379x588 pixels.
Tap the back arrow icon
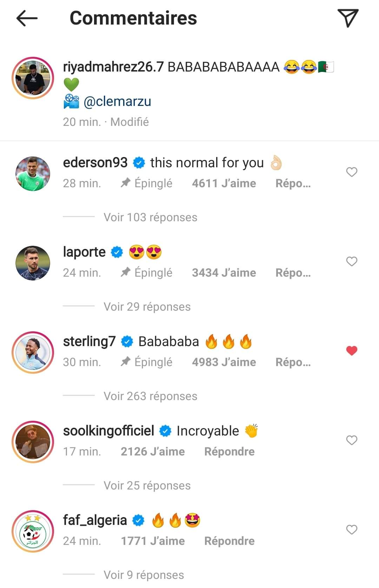pyautogui.click(x=27, y=18)
